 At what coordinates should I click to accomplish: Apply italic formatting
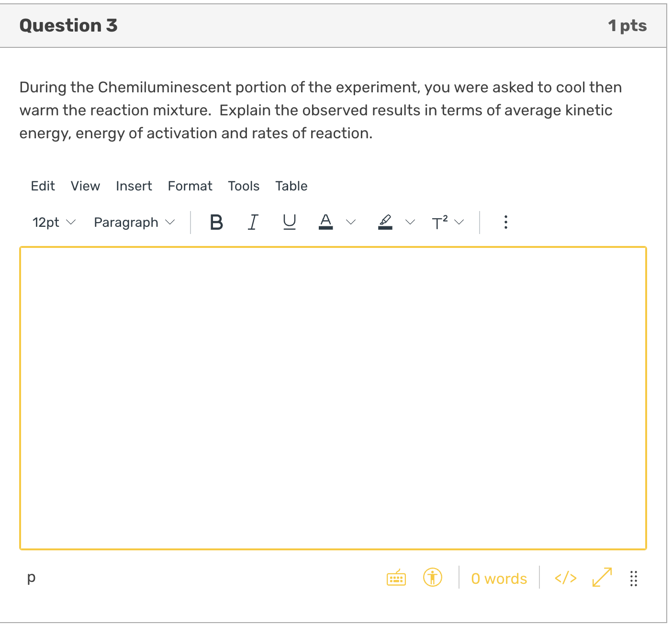coord(253,222)
